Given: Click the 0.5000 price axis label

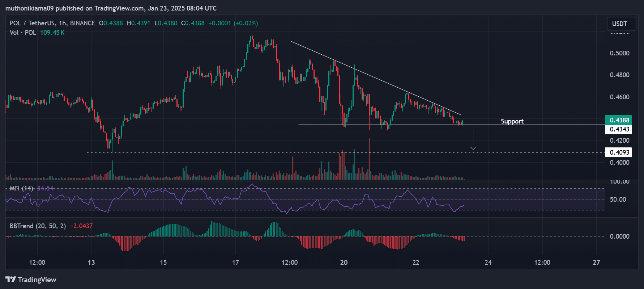Looking at the screenshot, I should [x=619, y=53].
